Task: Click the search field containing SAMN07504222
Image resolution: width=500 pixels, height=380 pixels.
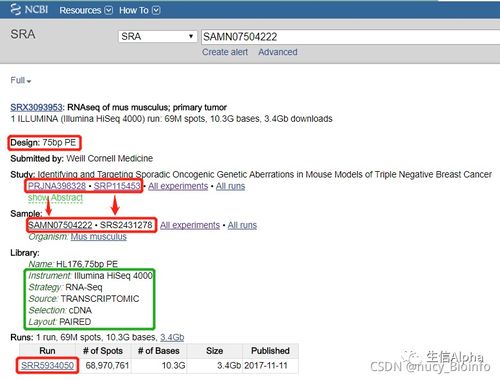Action: tap(350, 37)
